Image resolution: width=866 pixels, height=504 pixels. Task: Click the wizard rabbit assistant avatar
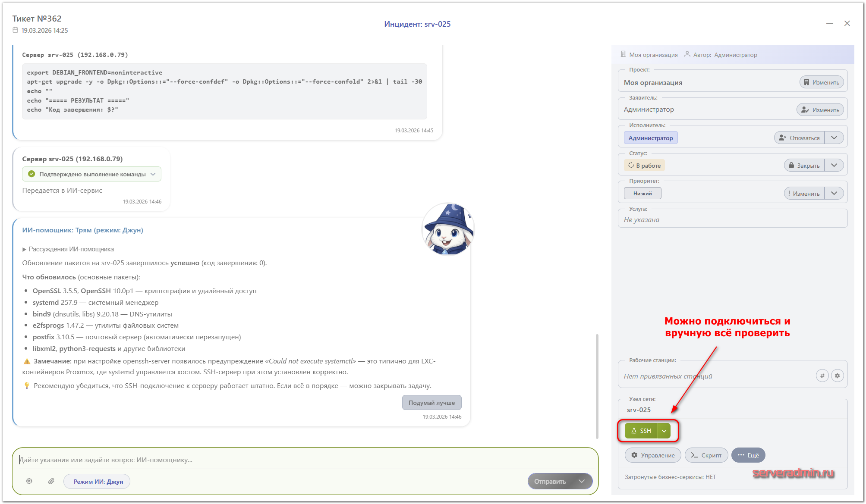[448, 229]
